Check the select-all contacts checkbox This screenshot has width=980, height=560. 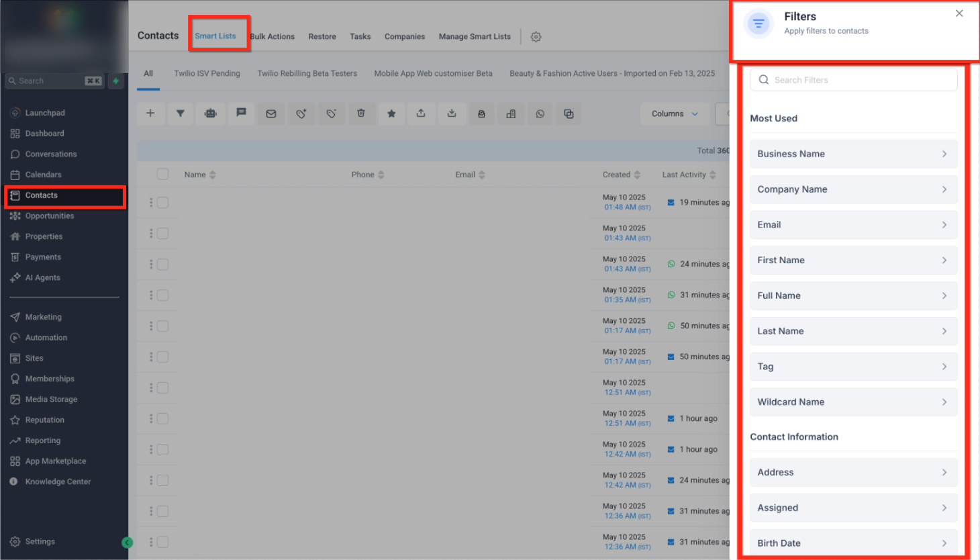pyautogui.click(x=162, y=174)
